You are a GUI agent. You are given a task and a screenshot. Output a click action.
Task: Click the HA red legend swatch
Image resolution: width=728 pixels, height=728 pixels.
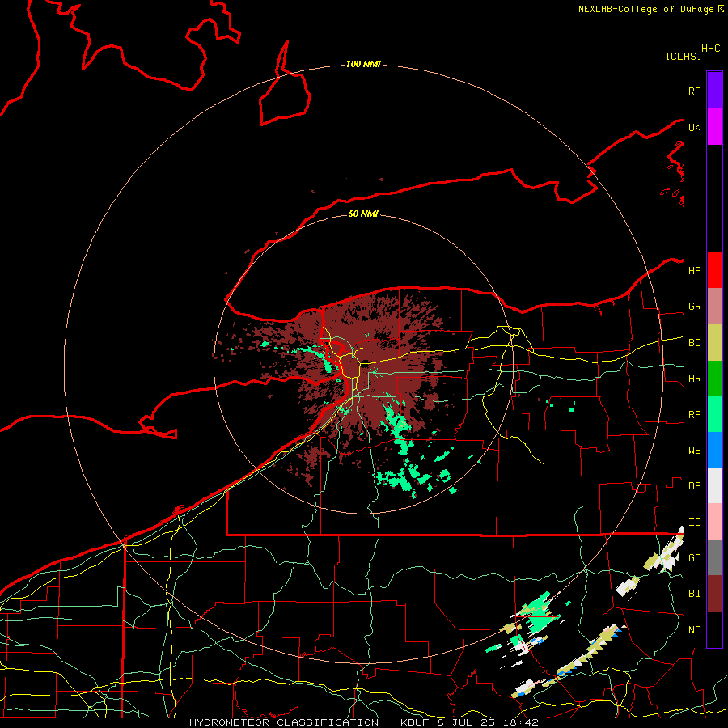point(714,270)
